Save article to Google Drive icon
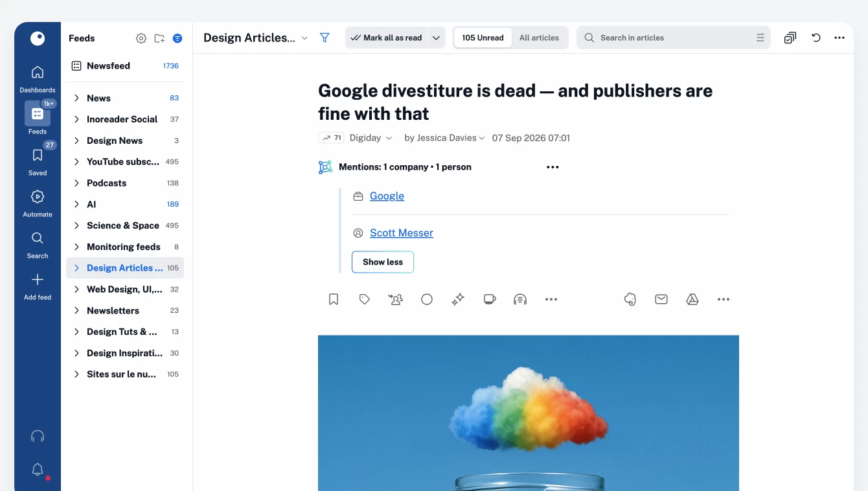Image resolution: width=868 pixels, height=491 pixels. point(692,299)
